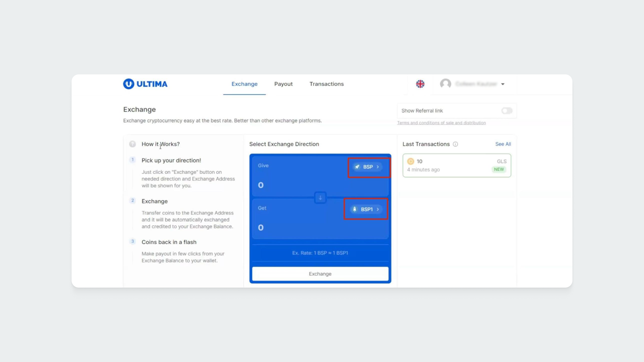Click the user profile avatar icon

445,84
